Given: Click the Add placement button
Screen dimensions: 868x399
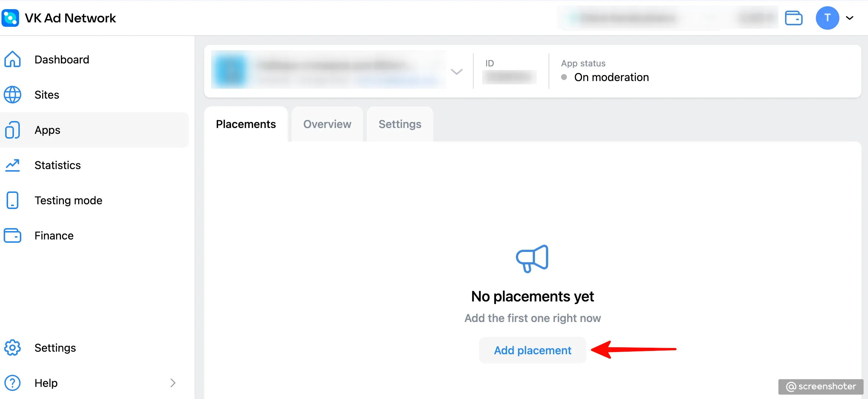Looking at the screenshot, I should (532, 350).
